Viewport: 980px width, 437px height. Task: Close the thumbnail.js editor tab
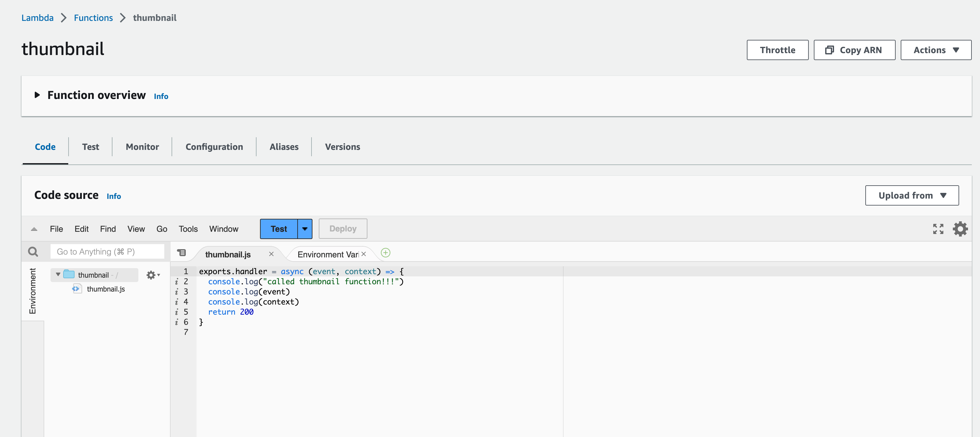tap(271, 254)
